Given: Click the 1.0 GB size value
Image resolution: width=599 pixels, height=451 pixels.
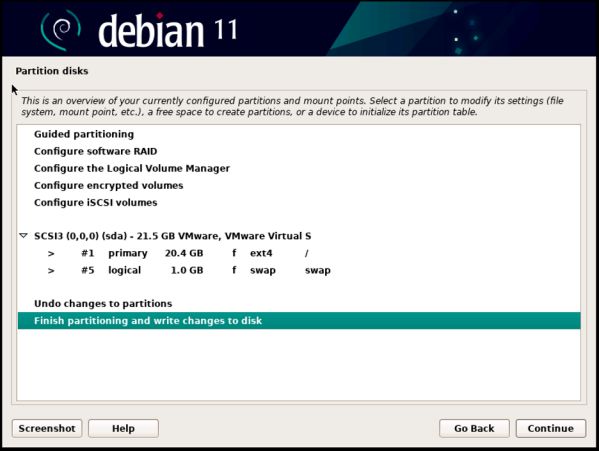Looking at the screenshot, I should coord(187,270).
